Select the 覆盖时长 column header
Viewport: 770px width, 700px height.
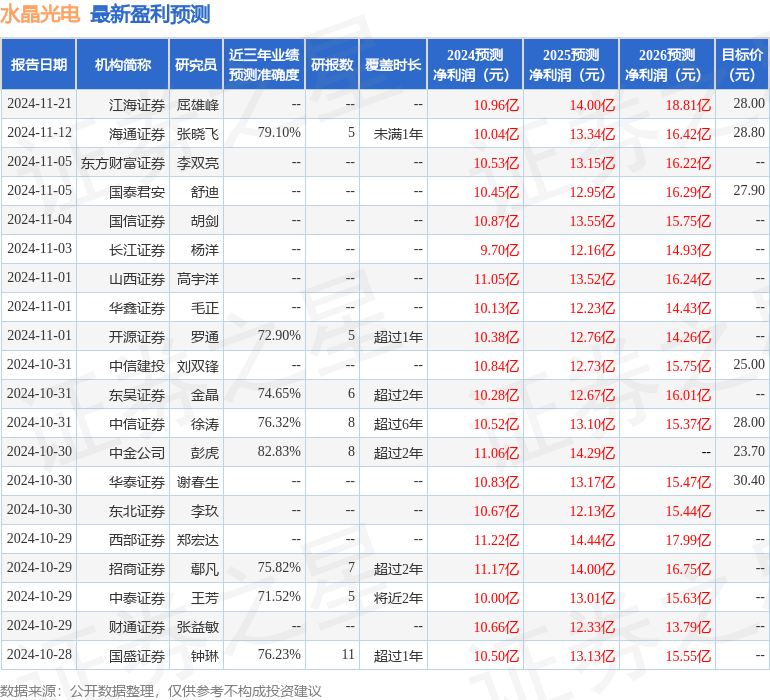tap(393, 64)
